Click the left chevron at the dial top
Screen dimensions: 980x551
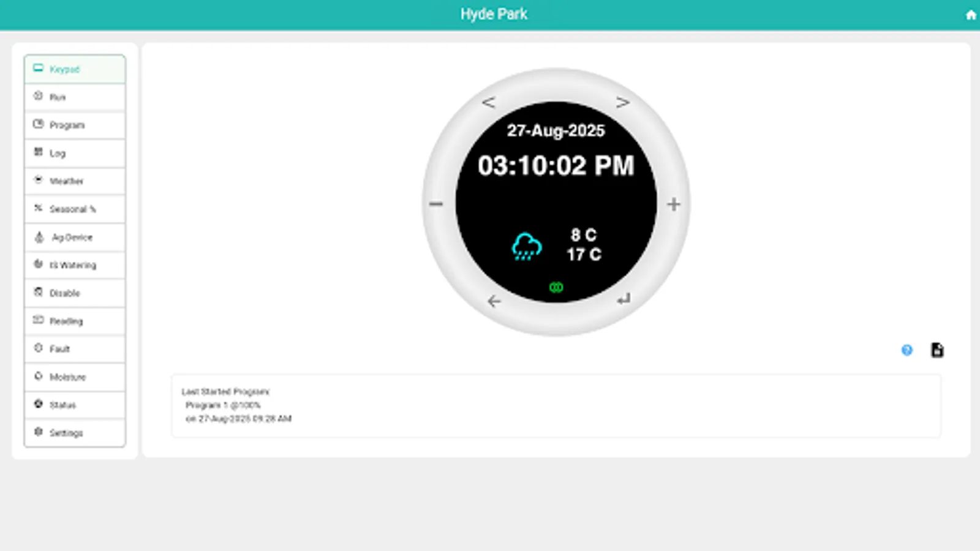tap(488, 102)
